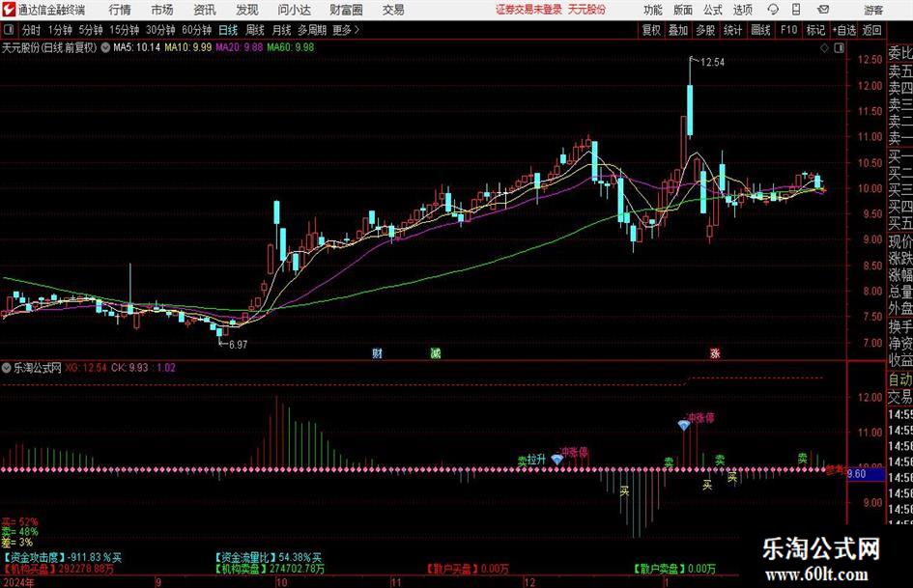913x588 pixels.
Task: Open the 市场 menu
Action: point(162,10)
